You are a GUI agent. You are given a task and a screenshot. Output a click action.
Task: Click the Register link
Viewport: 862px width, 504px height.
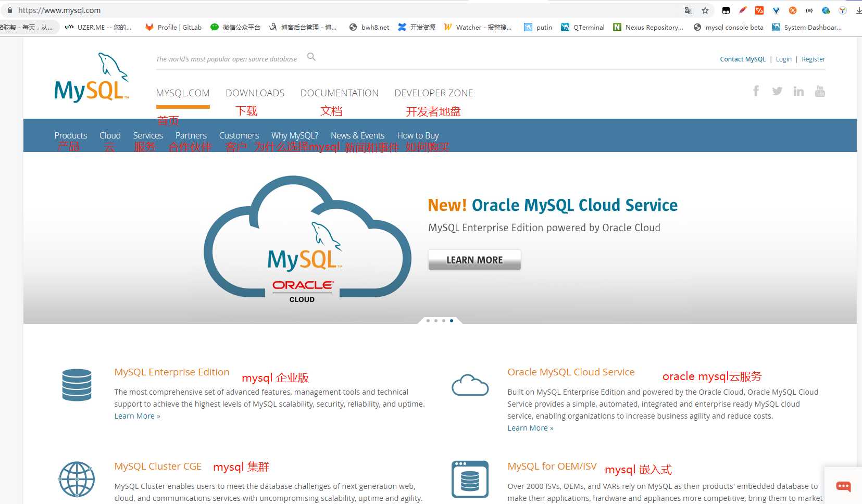point(814,59)
